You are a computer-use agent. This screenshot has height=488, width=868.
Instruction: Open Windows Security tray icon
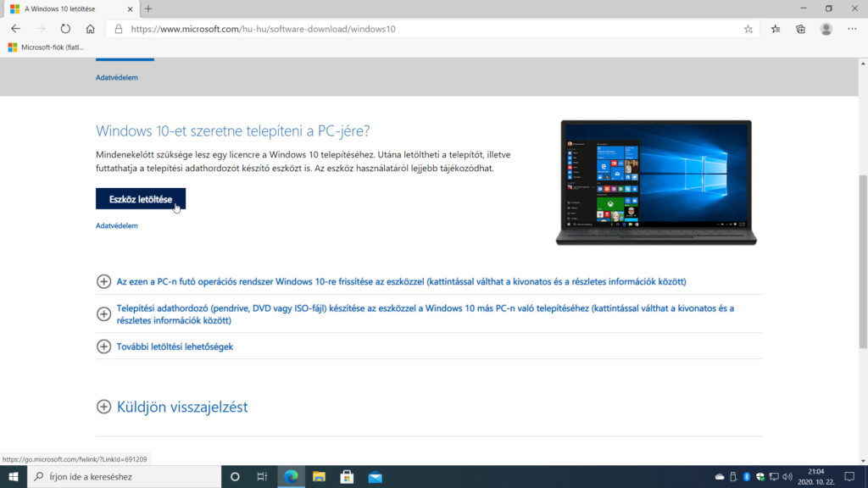(760, 476)
